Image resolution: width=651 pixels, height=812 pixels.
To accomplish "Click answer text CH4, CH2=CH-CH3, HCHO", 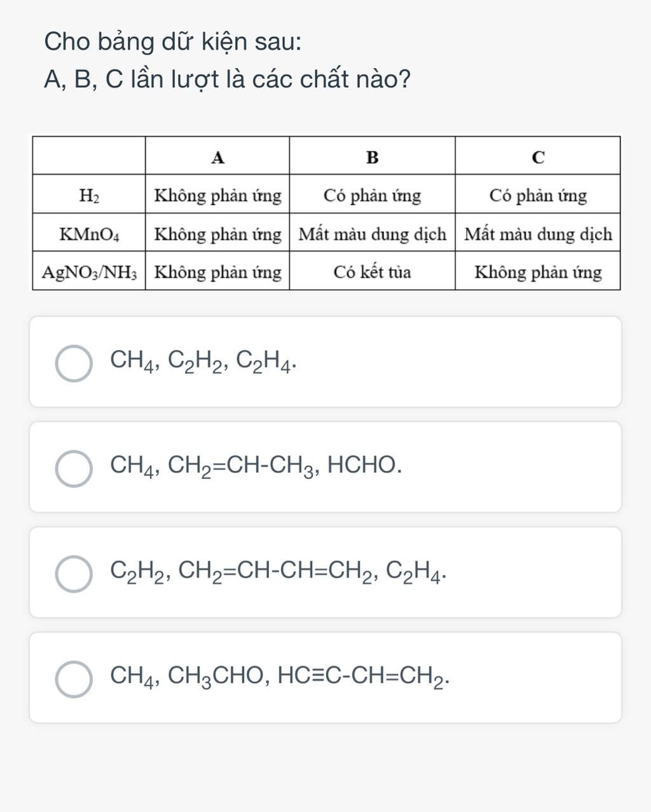I will 256,467.
